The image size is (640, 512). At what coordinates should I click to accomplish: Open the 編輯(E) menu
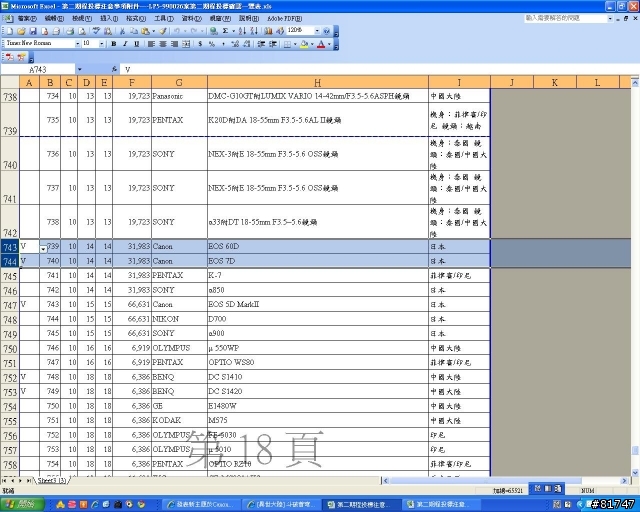coord(54,19)
